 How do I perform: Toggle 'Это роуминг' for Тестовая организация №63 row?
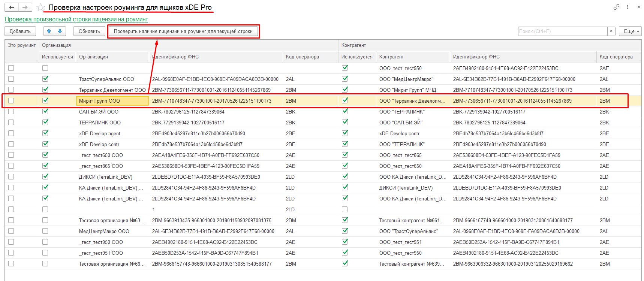11,220
